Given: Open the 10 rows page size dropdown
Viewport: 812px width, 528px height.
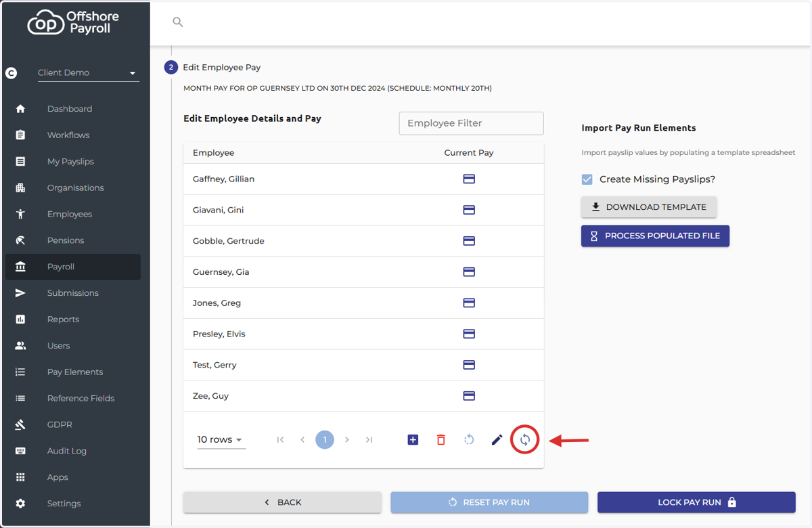Looking at the screenshot, I should [x=221, y=440].
